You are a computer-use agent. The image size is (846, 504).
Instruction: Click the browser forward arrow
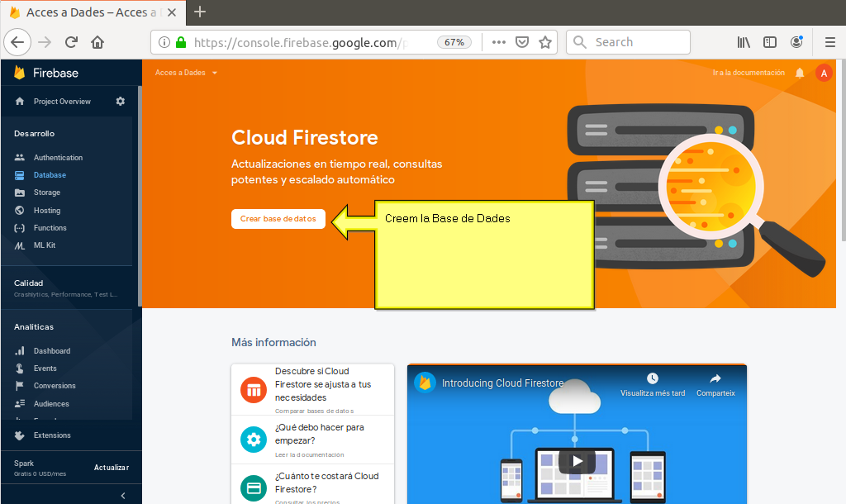click(45, 42)
